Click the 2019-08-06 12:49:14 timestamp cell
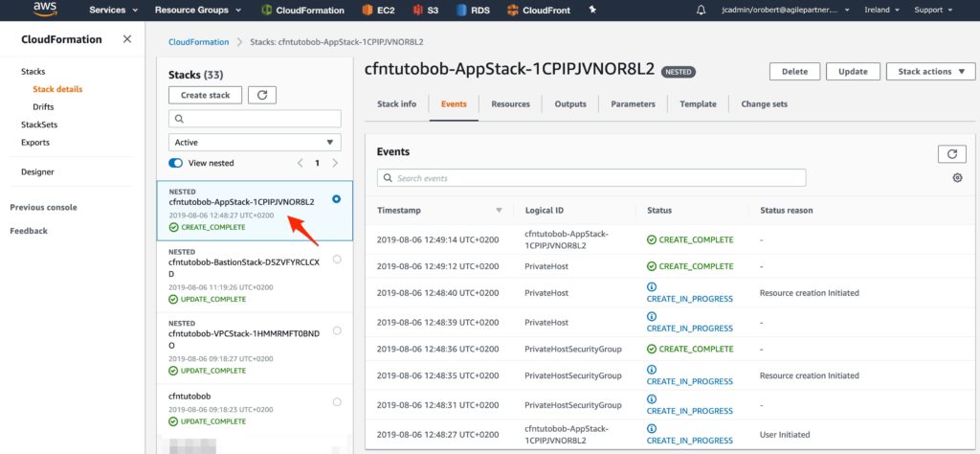Image resolution: width=980 pixels, height=454 pixels. [437, 239]
